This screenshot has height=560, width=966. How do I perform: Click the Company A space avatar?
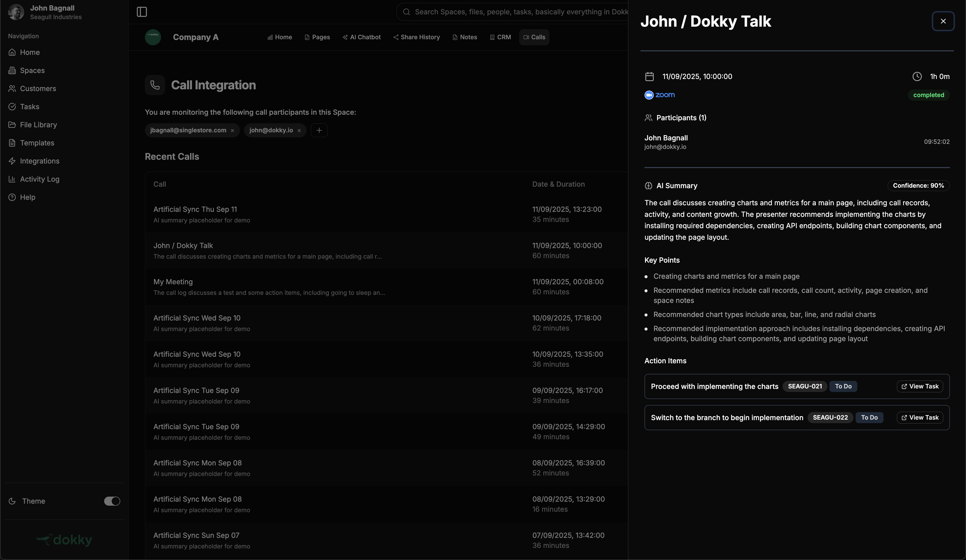(152, 37)
